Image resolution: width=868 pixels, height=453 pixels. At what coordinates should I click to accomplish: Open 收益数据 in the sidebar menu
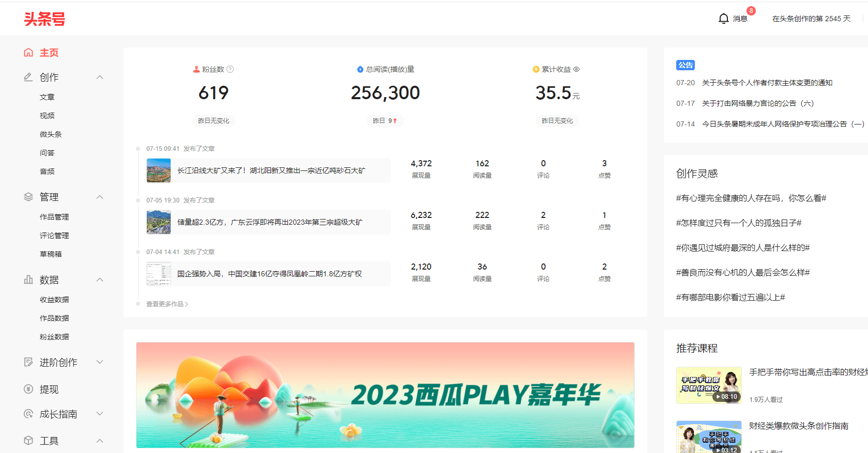(54, 300)
